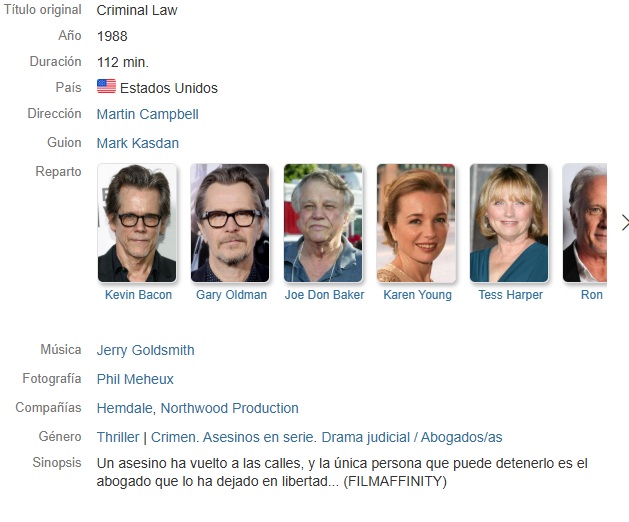Select Kevin Bacon's cast photo

[137, 223]
